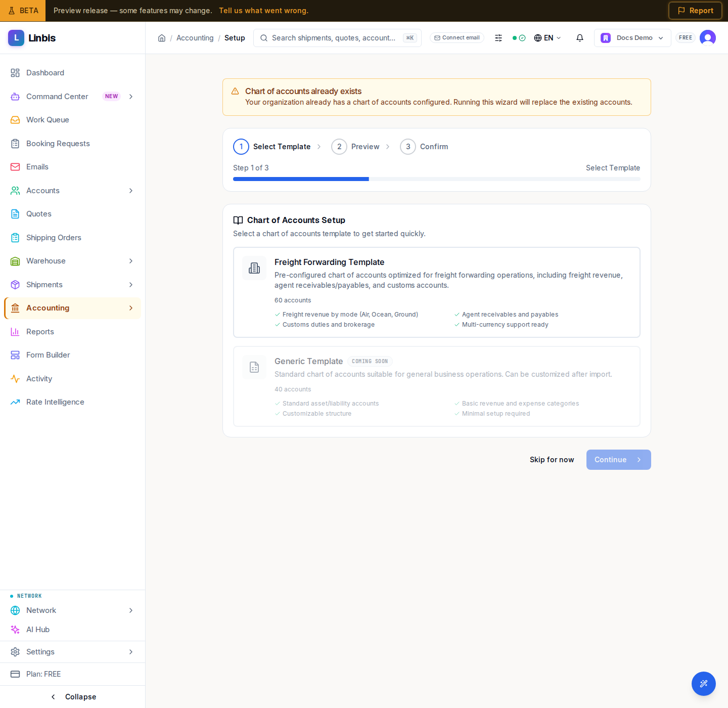Collapse the sidebar
Viewport: 728px width, 708px height.
[x=73, y=697]
